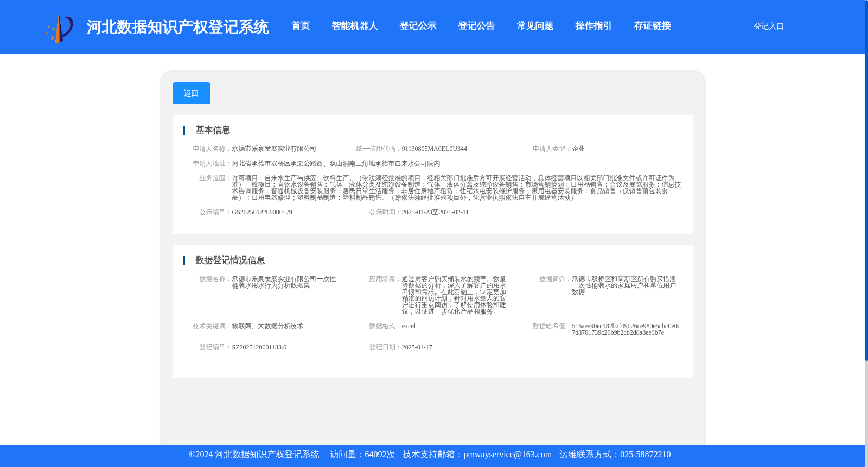Select applicant name 承德市乐泉发展实业有限公司
Screen dimensions: 868x467
(x=274, y=149)
